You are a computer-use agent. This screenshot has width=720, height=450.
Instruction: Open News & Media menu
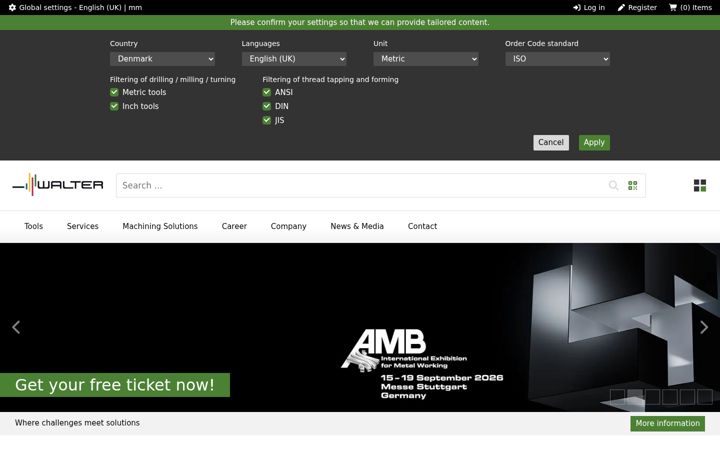point(357,226)
